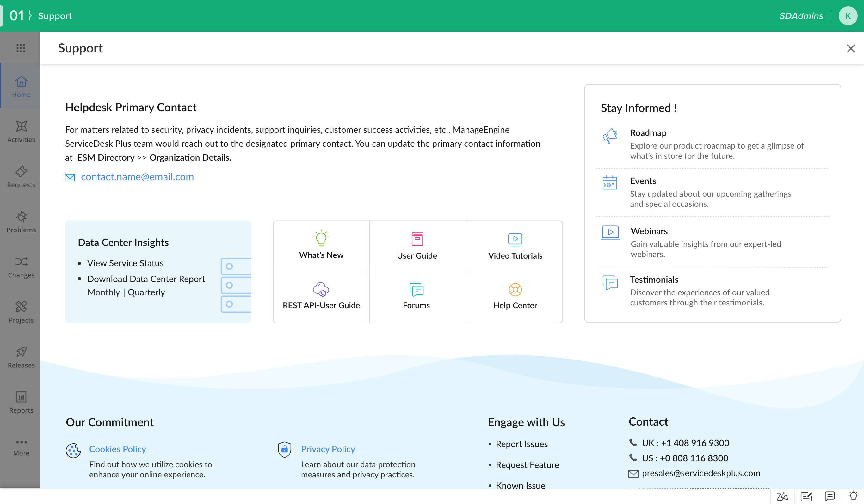
Task: Open Changes module in sidebar
Action: pyautogui.click(x=21, y=267)
